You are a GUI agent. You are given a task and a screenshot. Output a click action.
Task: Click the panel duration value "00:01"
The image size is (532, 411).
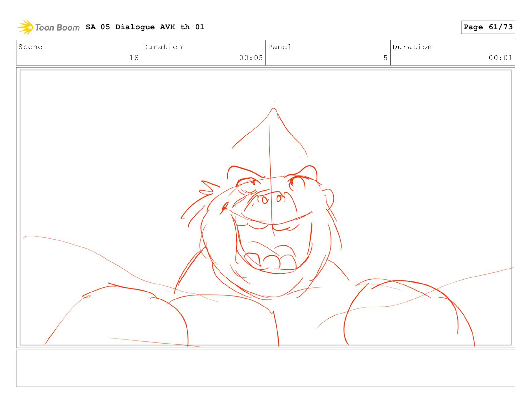click(x=500, y=58)
